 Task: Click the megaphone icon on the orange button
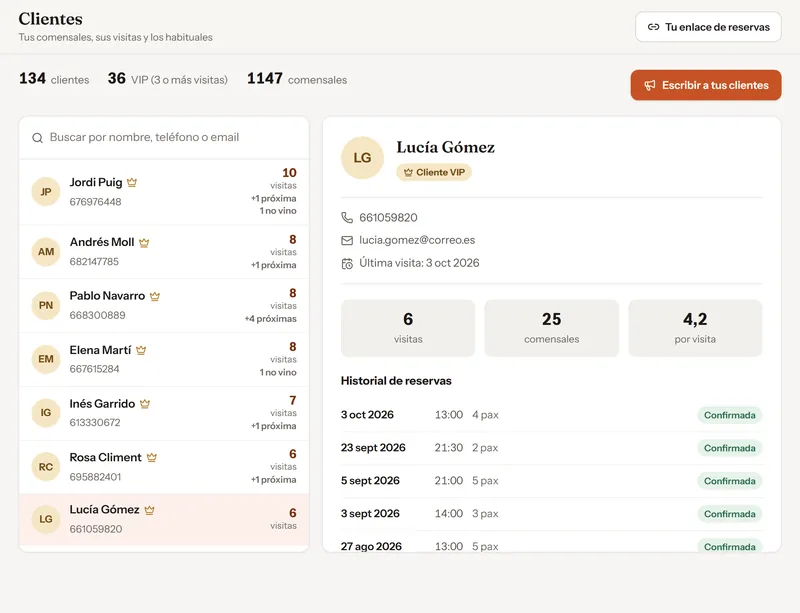[649, 85]
